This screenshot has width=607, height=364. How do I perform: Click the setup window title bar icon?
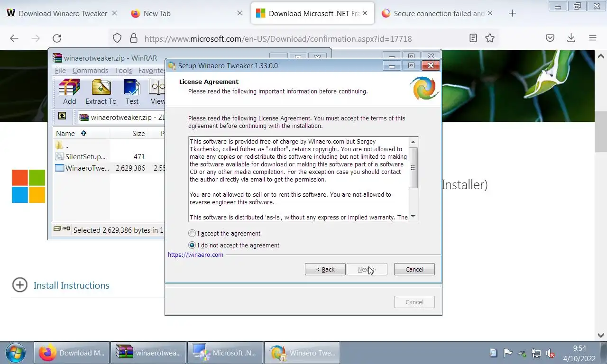click(x=172, y=66)
